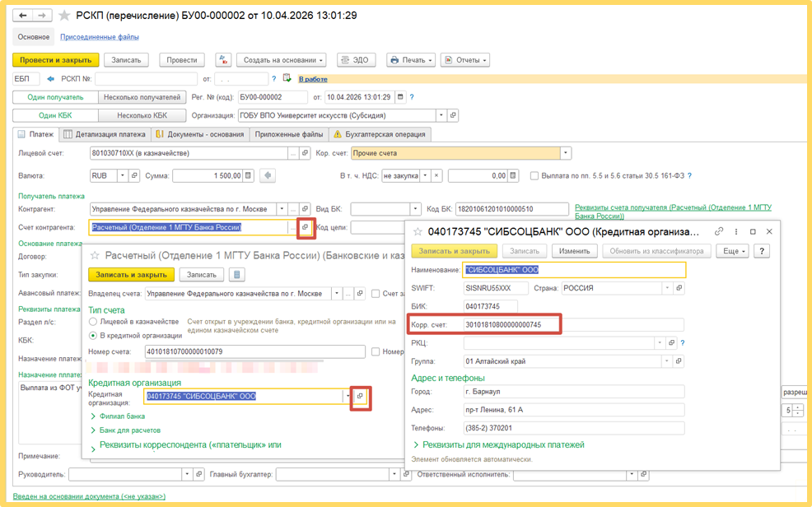812x507 pixels.
Task: Open calculator for the НДС amount field
Action: [513, 176]
